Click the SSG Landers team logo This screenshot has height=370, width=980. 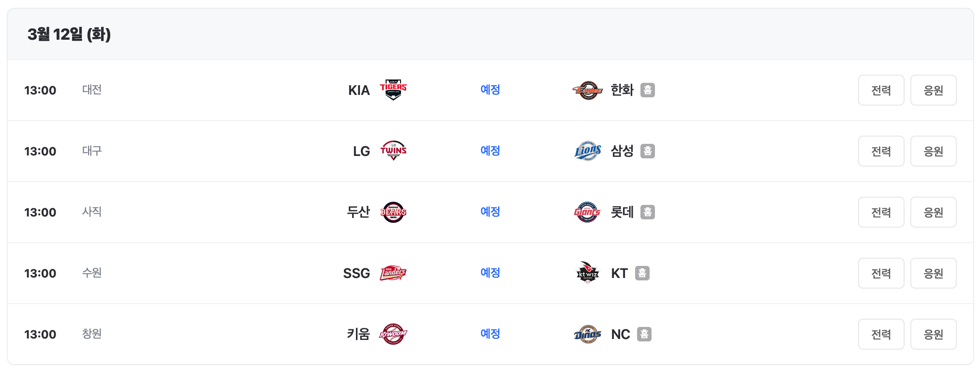(x=393, y=273)
